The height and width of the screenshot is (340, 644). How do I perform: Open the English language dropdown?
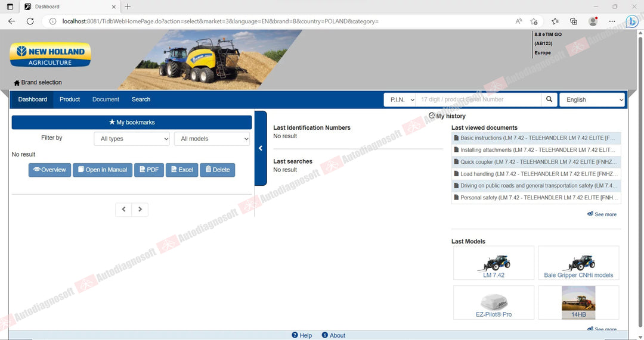tap(592, 99)
